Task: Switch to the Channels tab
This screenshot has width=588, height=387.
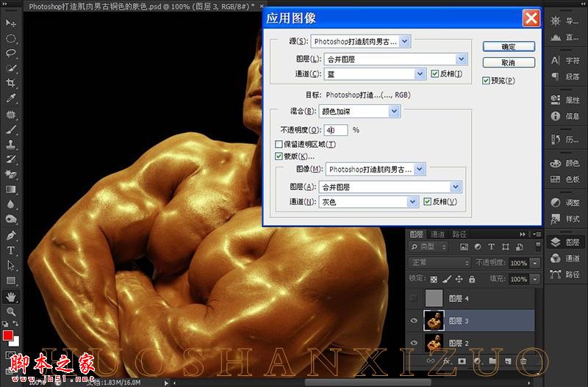Action: [x=437, y=234]
